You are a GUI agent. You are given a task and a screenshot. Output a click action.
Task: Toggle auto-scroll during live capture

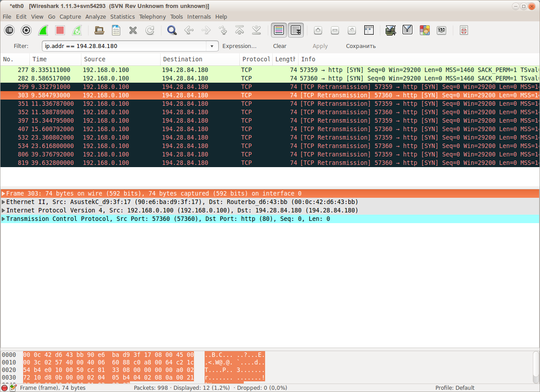[296, 30]
